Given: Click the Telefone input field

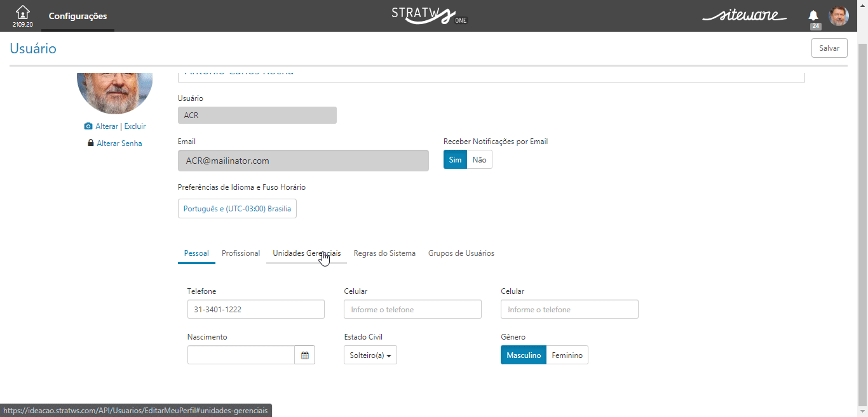Looking at the screenshot, I should 256,309.
